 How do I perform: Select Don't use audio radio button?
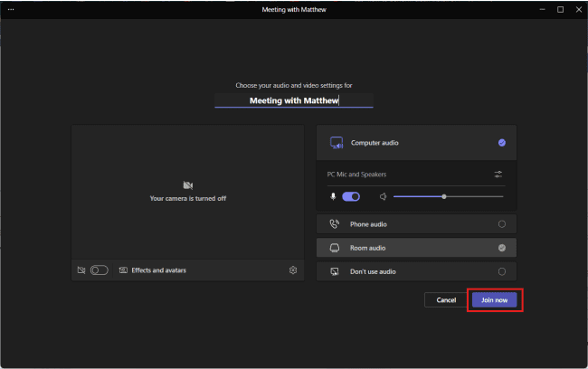click(502, 271)
